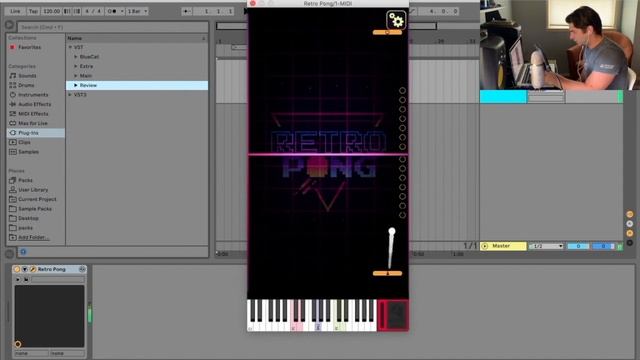Click the top orange paddle slider in Retro Pong
This screenshot has height=360, width=640.
[387, 32]
